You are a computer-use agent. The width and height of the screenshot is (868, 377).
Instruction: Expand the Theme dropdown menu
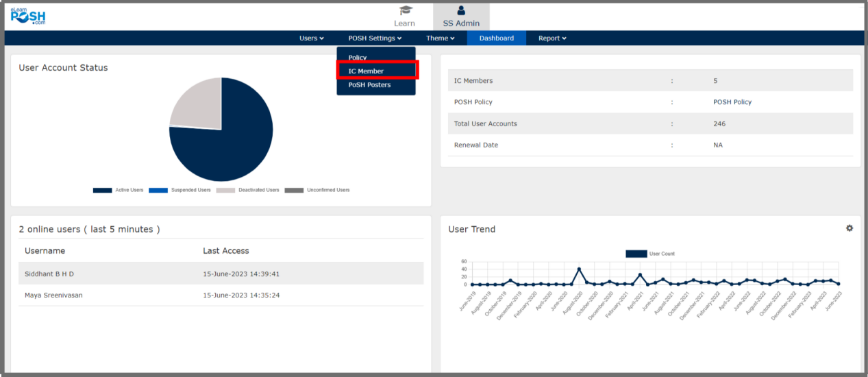pos(440,38)
